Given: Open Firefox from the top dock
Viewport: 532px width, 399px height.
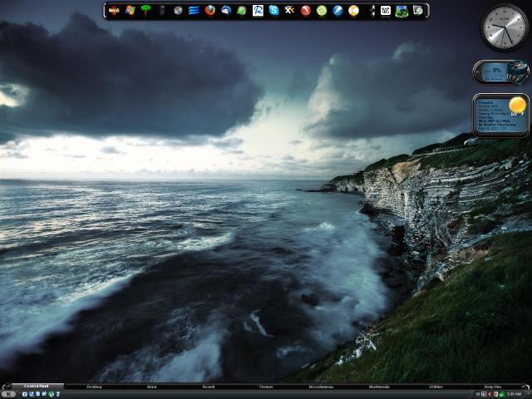Looking at the screenshot, I should pos(210,11).
